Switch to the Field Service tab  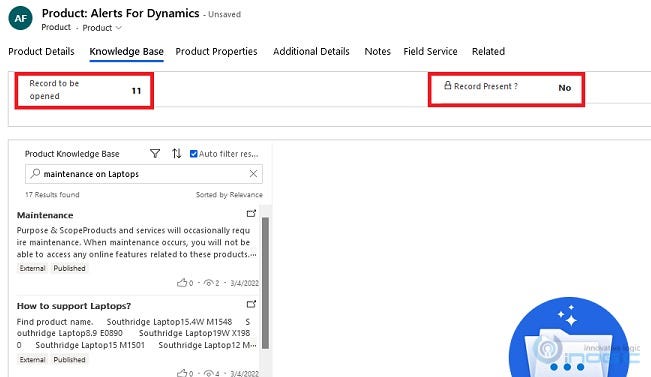[x=430, y=51]
